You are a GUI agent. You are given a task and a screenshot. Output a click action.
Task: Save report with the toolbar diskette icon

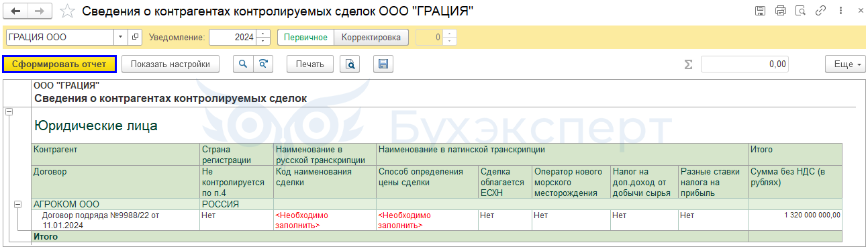tap(383, 64)
